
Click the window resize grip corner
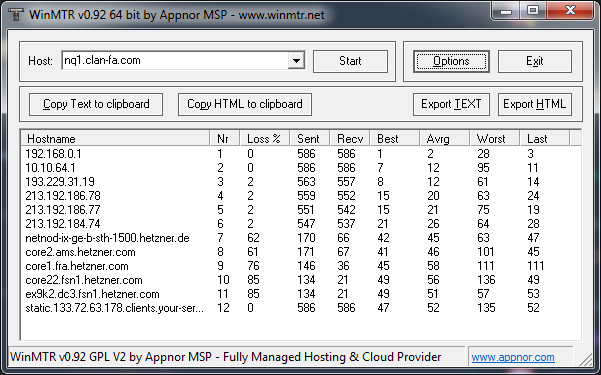coord(586,359)
